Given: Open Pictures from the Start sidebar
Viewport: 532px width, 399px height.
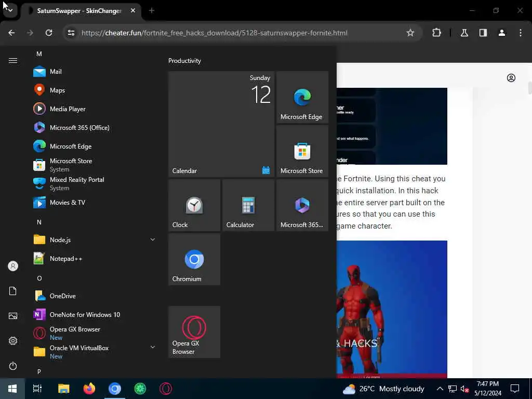Looking at the screenshot, I should pos(13,316).
